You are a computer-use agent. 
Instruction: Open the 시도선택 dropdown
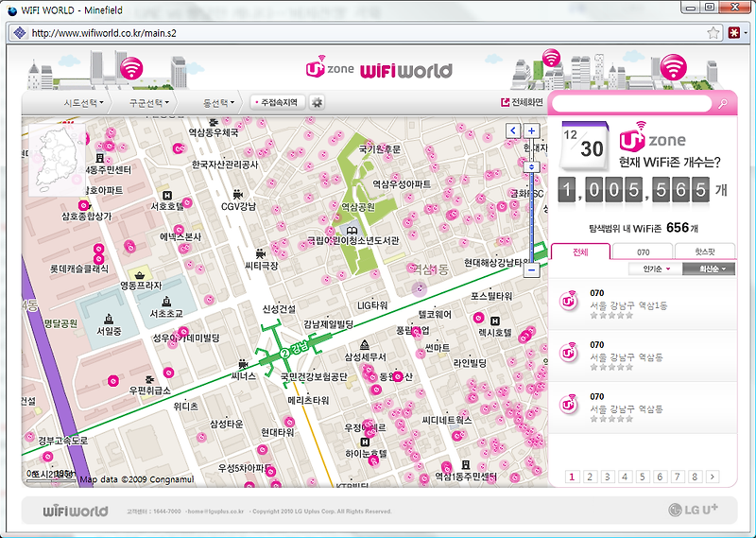[x=83, y=103]
